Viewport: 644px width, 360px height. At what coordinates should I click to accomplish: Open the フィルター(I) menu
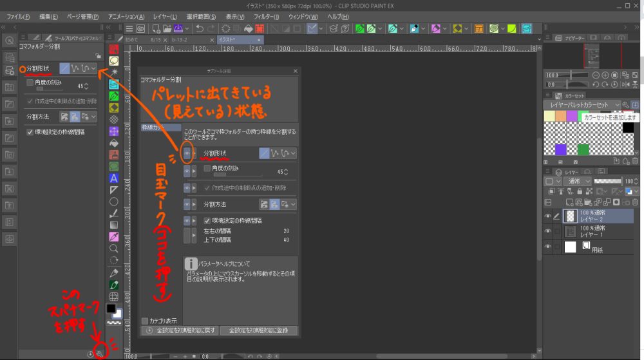(266, 17)
